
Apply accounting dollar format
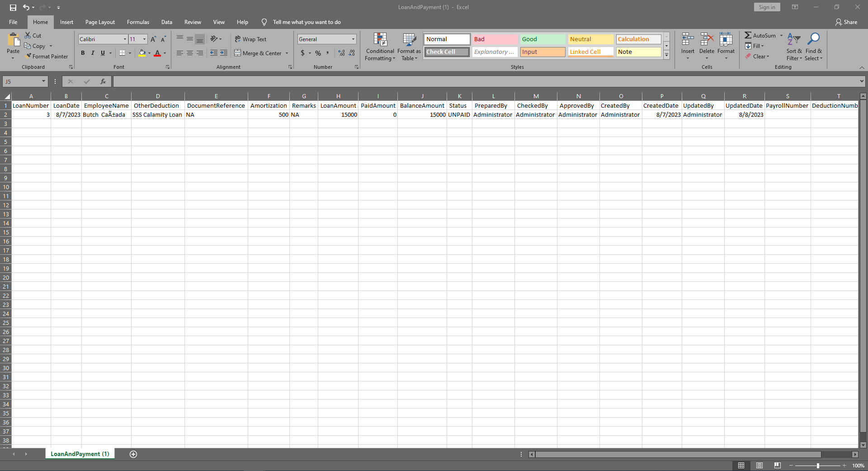(302, 53)
